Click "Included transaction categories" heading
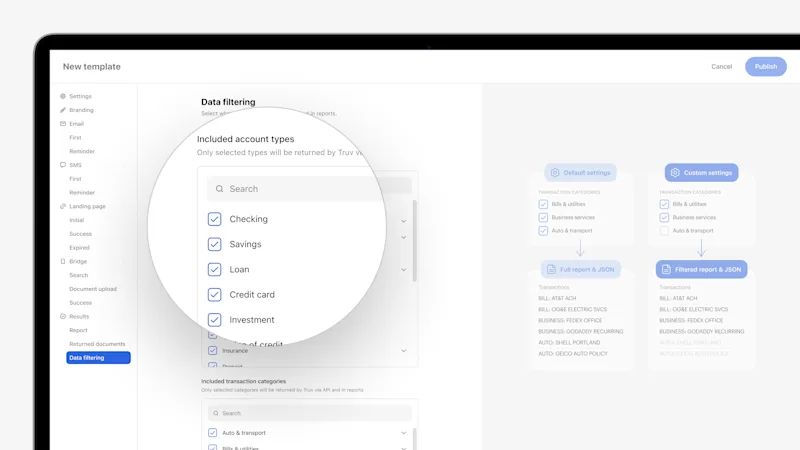Screen dimensions: 800x450 point(243,381)
